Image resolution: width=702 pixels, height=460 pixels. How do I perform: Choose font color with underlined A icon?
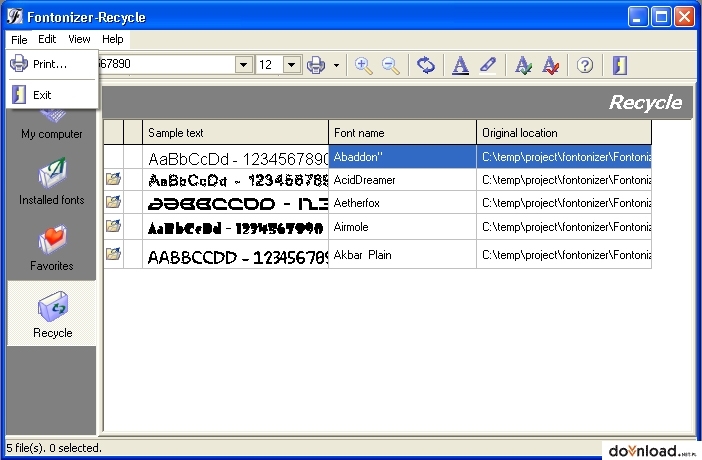(x=460, y=65)
